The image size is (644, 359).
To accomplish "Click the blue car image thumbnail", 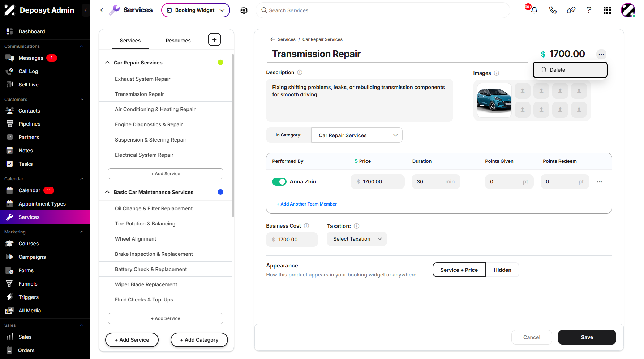I will click(494, 100).
